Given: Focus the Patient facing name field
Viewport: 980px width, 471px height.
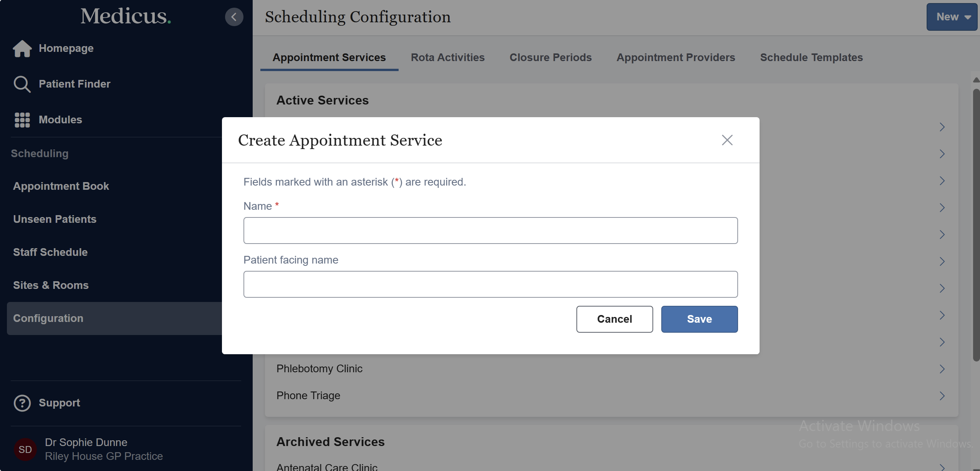Looking at the screenshot, I should click(490, 284).
